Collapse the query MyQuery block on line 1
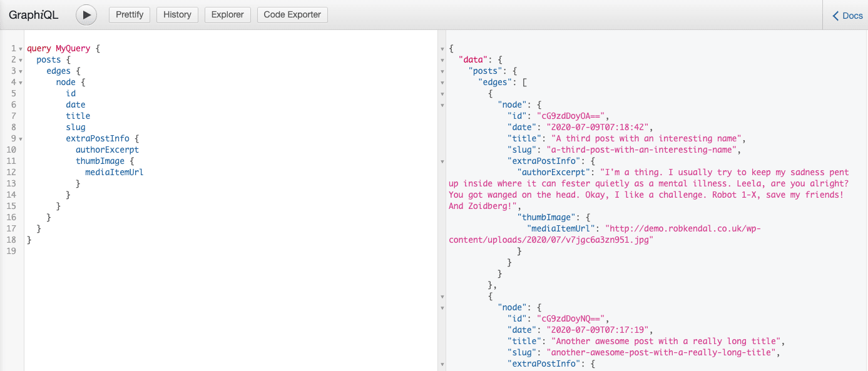868x371 pixels. tap(21, 48)
